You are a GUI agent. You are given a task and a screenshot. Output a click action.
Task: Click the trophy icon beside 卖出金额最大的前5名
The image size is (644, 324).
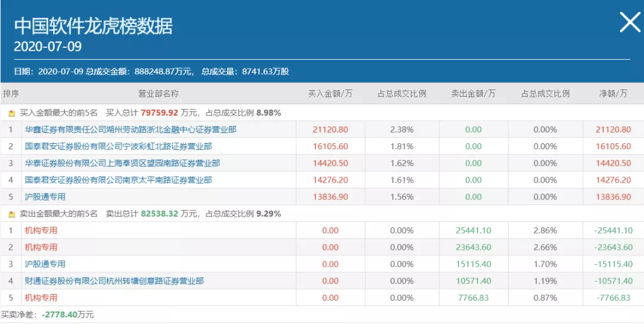(12, 215)
